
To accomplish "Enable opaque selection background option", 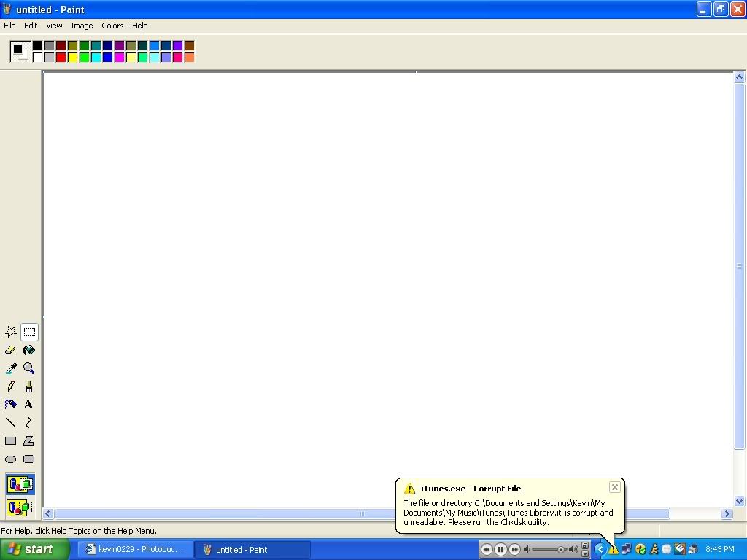I will (20, 484).
